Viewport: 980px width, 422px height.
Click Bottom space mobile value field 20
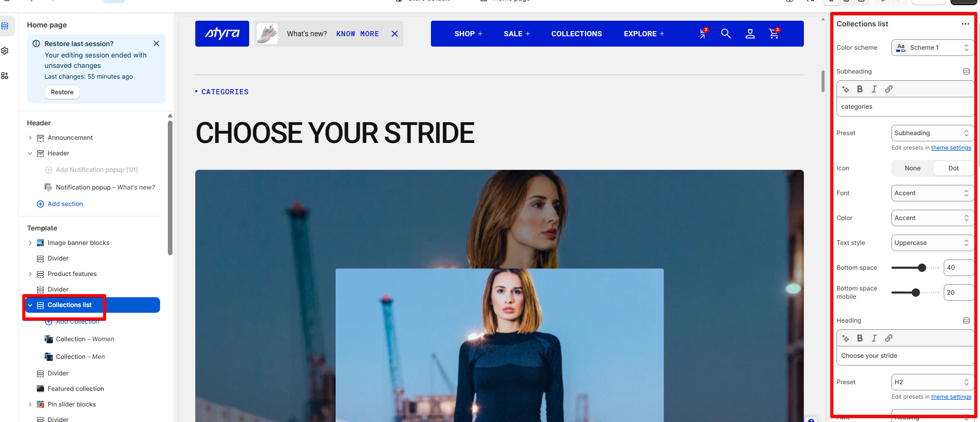[958, 293]
